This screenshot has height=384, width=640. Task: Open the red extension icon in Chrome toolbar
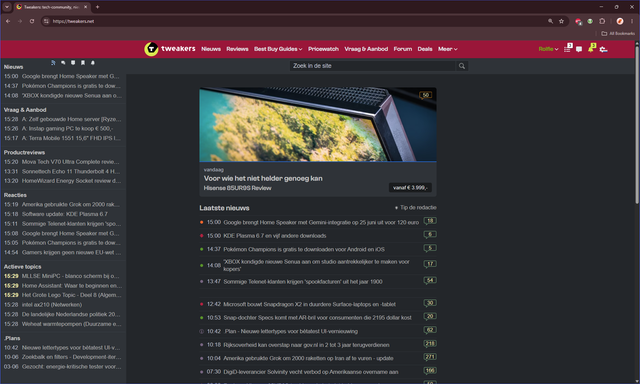point(578,21)
